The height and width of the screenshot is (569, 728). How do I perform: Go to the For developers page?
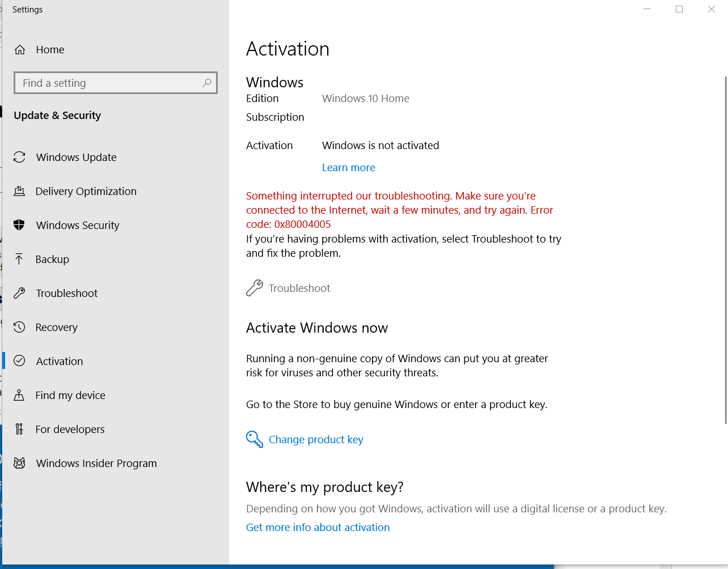click(x=70, y=429)
